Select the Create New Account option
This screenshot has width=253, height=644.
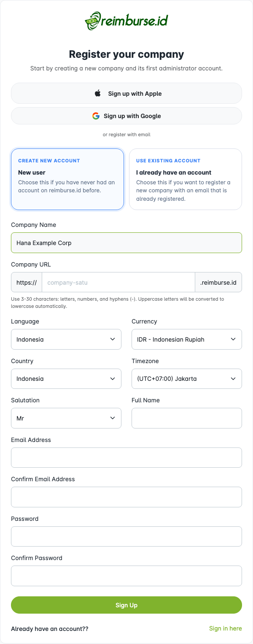(67, 179)
